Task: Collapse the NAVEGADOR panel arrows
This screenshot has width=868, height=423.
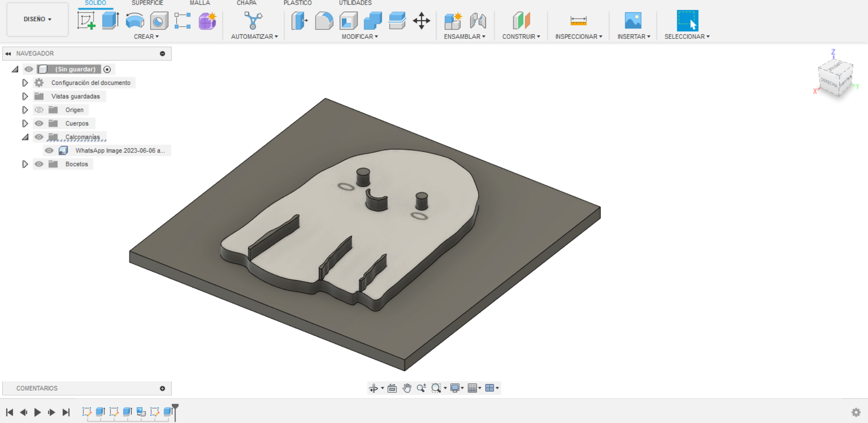Action: pyautogui.click(x=8, y=53)
